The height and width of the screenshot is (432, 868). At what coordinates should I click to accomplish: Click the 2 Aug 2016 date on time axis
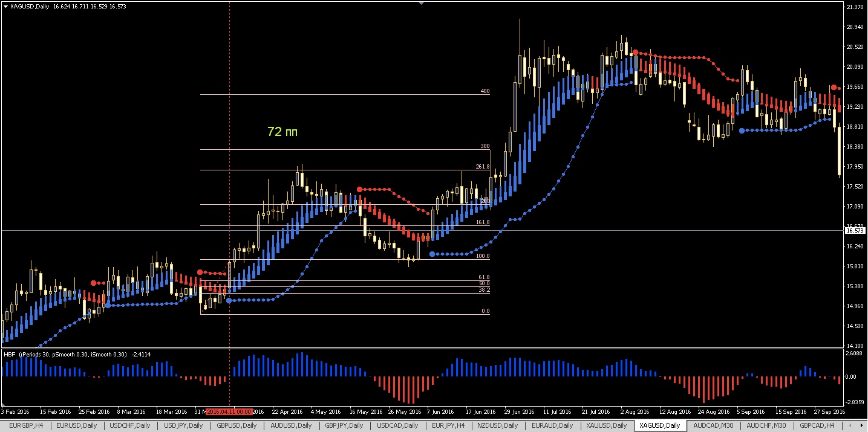pyautogui.click(x=635, y=411)
